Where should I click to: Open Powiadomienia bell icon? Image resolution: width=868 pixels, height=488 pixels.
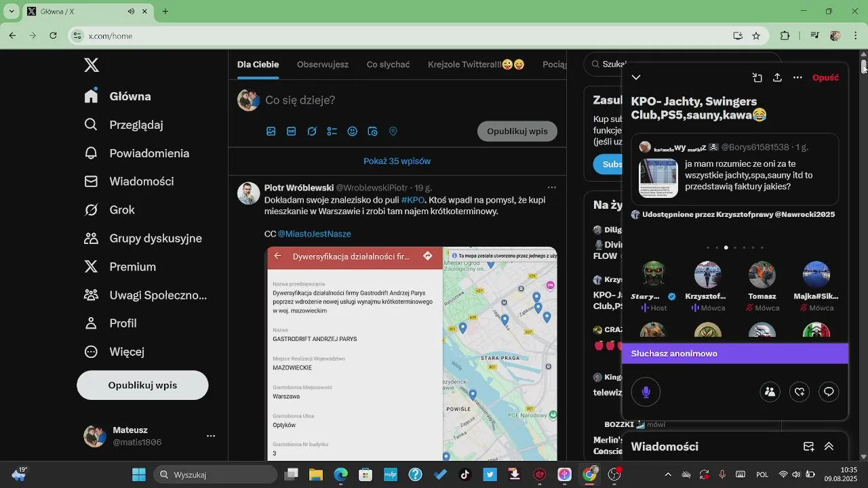[92, 153]
